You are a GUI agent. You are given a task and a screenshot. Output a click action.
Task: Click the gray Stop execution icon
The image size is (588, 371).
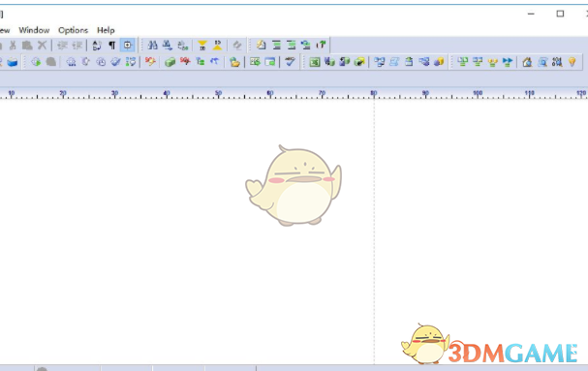(x=51, y=62)
